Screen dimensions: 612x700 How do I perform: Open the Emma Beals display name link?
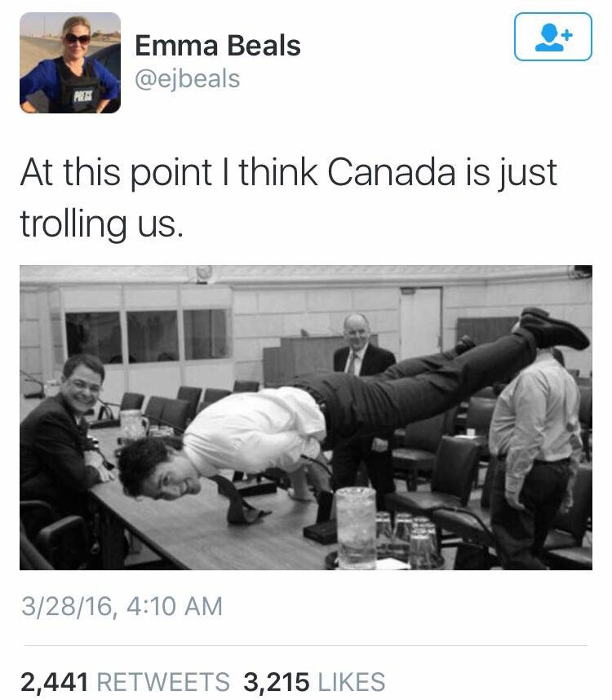[218, 46]
